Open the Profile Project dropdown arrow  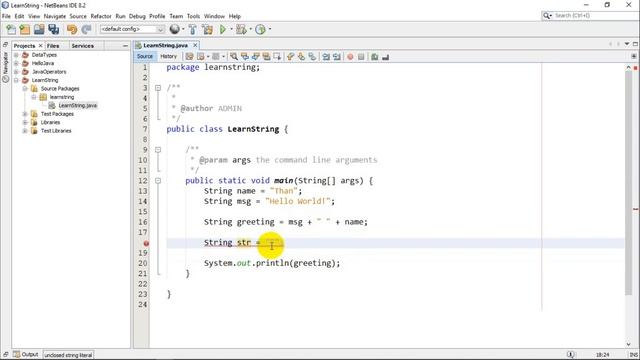tap(269, 29)
